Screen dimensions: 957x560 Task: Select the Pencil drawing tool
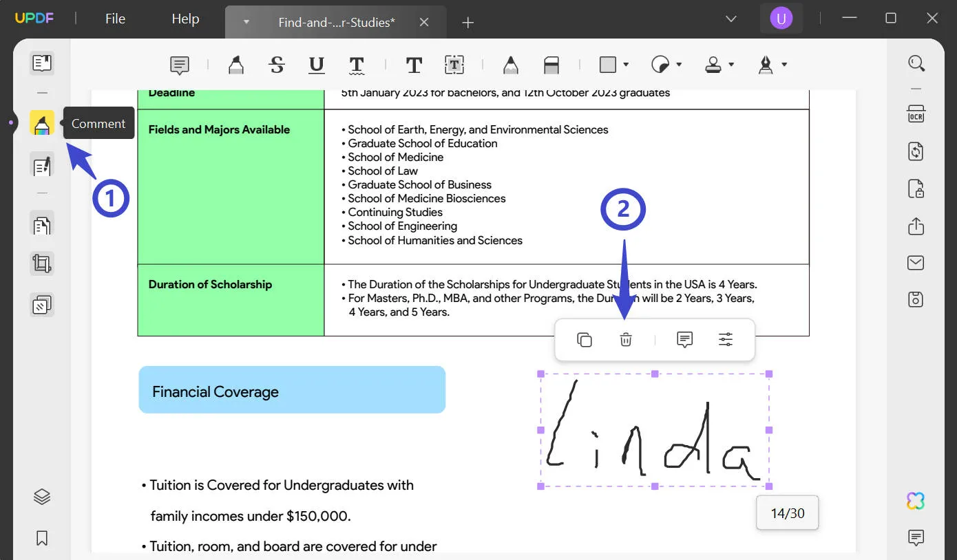pyautogui.click(x=510, y=64)
